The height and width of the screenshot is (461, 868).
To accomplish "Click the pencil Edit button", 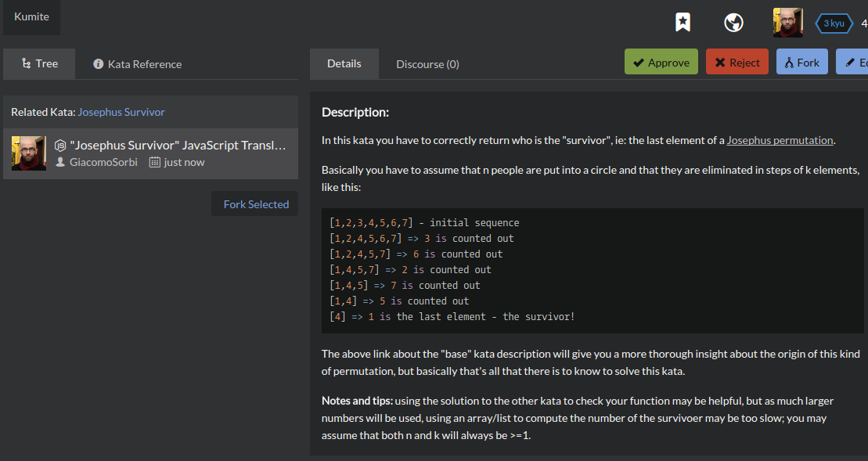I will click(853, 63).
